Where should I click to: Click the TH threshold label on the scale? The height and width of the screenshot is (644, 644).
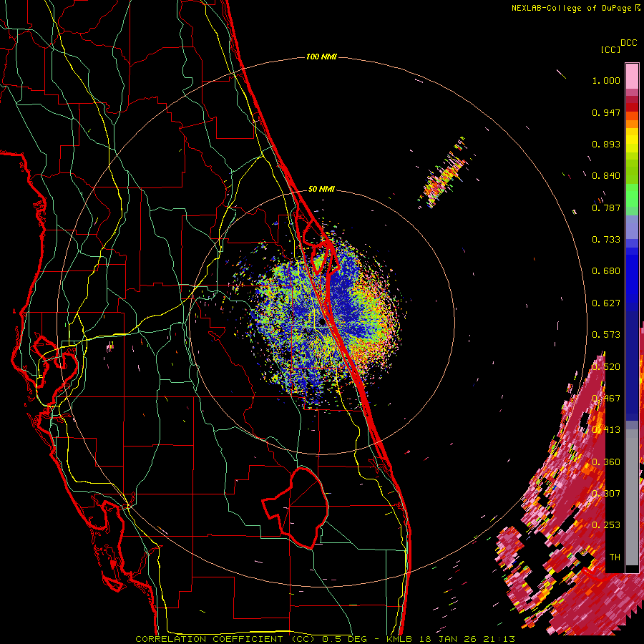pos(615,557)
